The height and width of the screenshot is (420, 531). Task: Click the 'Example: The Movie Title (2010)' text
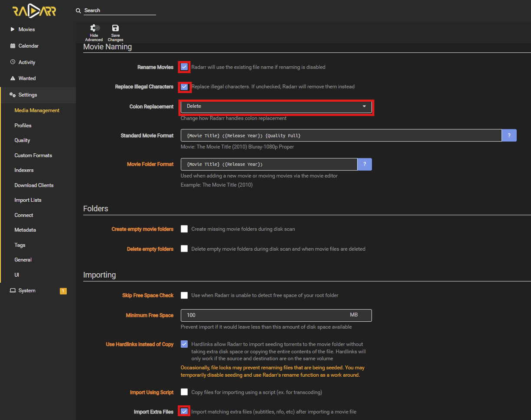[x=217, y=185]
